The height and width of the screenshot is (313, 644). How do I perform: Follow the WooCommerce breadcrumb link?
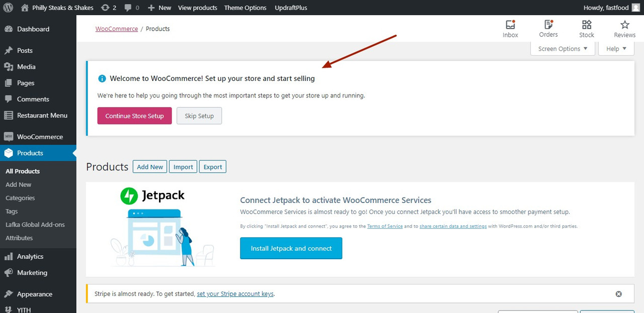pos(117,29)
